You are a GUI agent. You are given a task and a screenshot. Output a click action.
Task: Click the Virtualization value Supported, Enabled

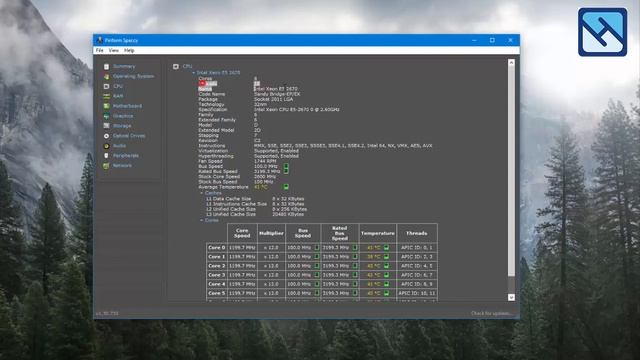click(276, 151)
